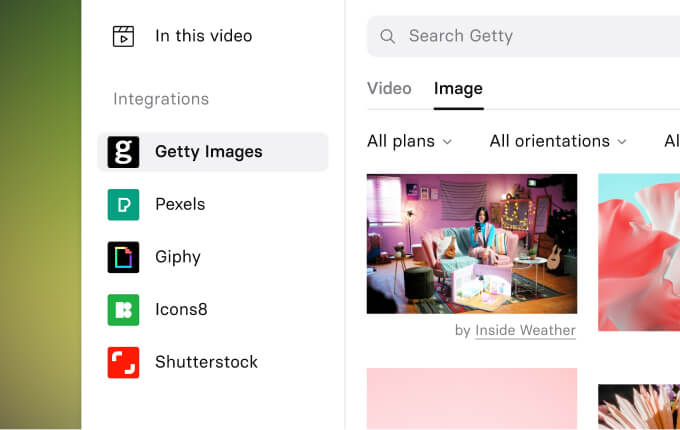Switch to the Video tab
The height and width of the screenshot is (430, 680).
tap(389, 89)
